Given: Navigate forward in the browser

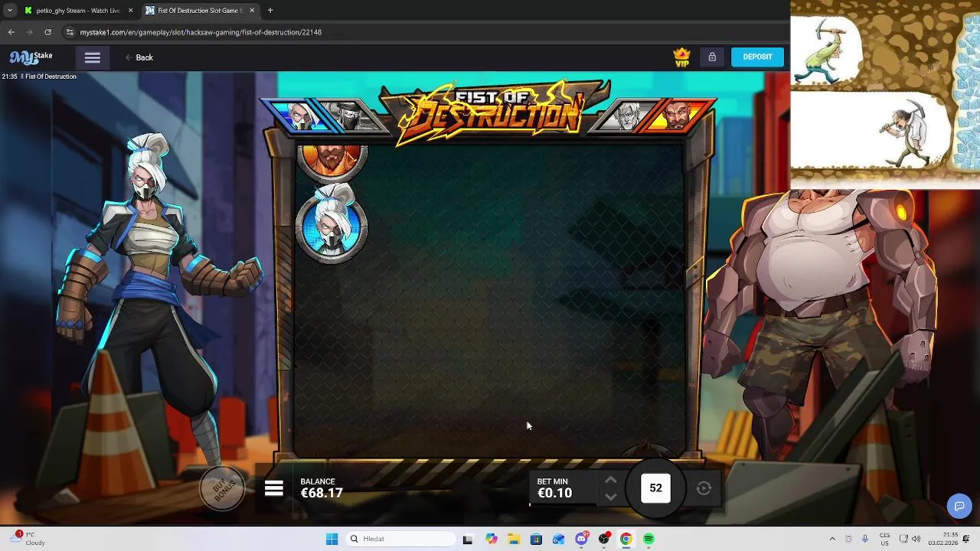Looking at the screenshot, I should point(29,32).
